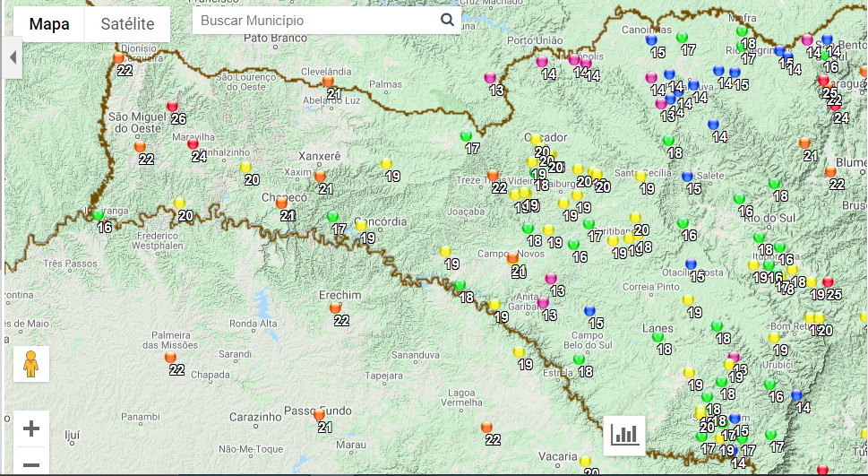
Task: Click red marker labeled 26
Action: pos(173,107)
